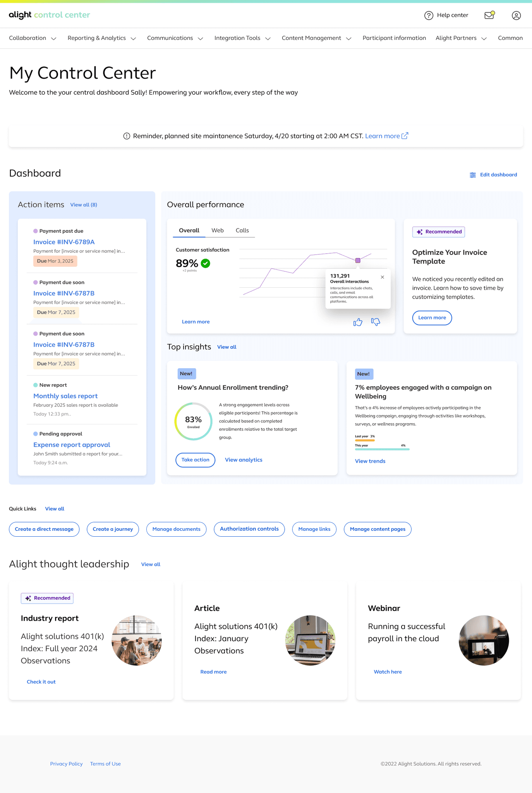Viewport: 532px width, 793px height.
Task: Click sparkle icon on Industry report Recommended badge
Action: click(28, 598)
